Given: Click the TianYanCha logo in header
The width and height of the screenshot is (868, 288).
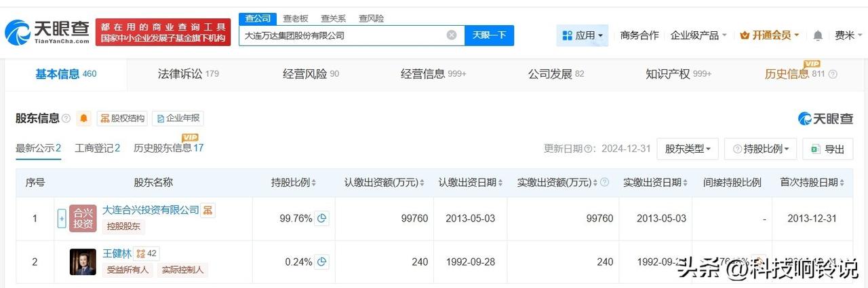Looking at the screenshot, I should tap(47, 32).
